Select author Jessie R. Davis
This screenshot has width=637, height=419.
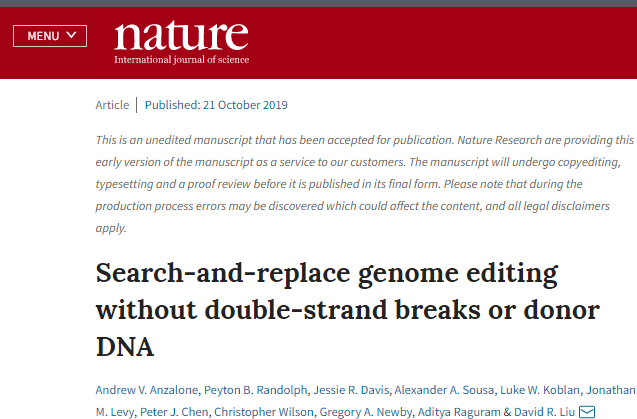point(351,390)
